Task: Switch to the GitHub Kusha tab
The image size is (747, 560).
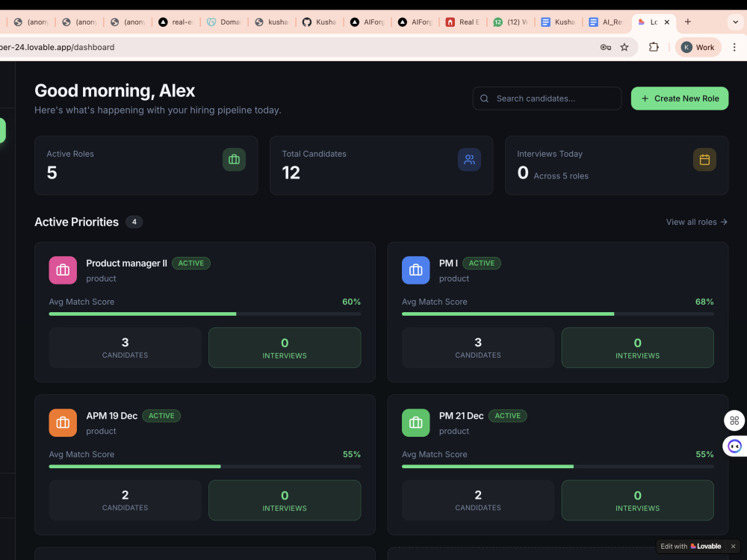Action: pos(319,22)
